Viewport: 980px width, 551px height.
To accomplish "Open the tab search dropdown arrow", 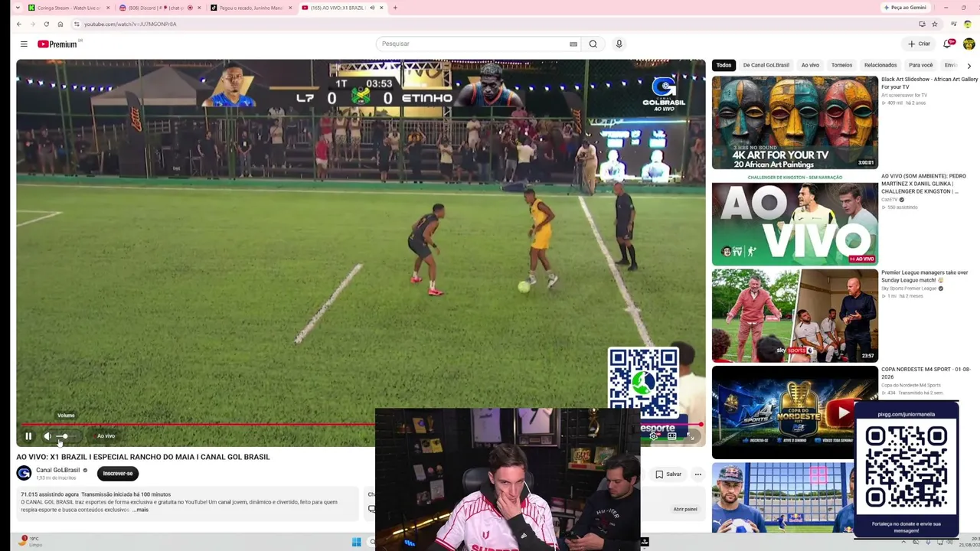I will point(18,8).
